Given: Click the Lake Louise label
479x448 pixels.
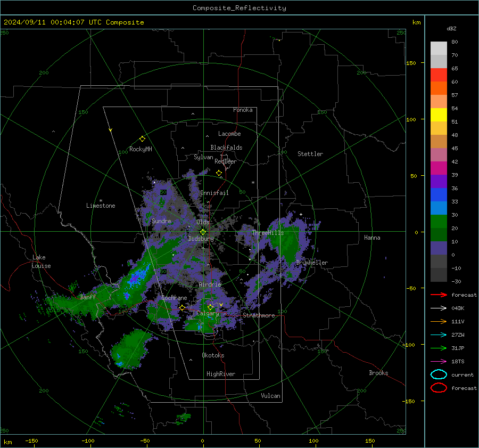Looking at the screenshot, I should point(41,262).
